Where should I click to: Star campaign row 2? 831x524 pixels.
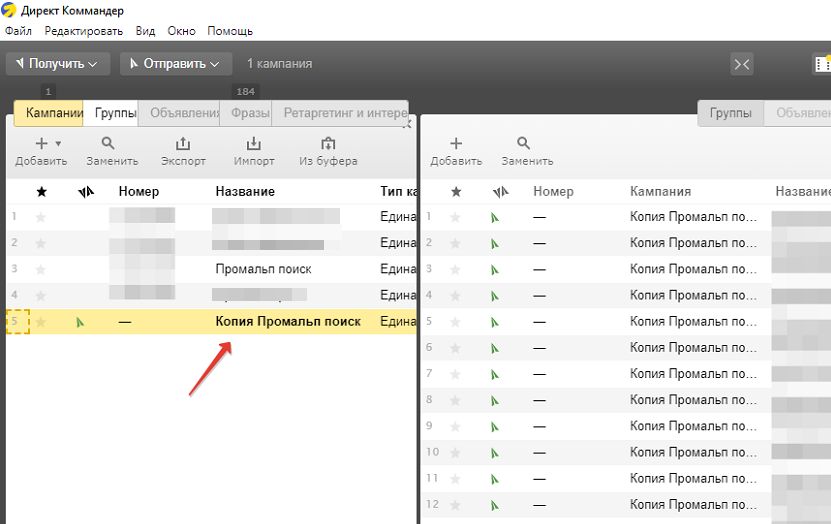(41, 243)
